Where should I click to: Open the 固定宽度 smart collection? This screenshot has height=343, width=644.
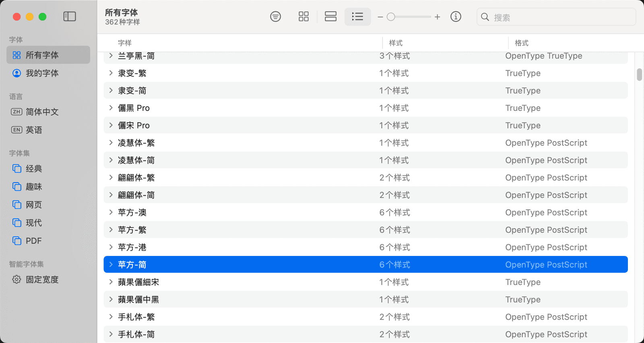click(x=42, y=279)
